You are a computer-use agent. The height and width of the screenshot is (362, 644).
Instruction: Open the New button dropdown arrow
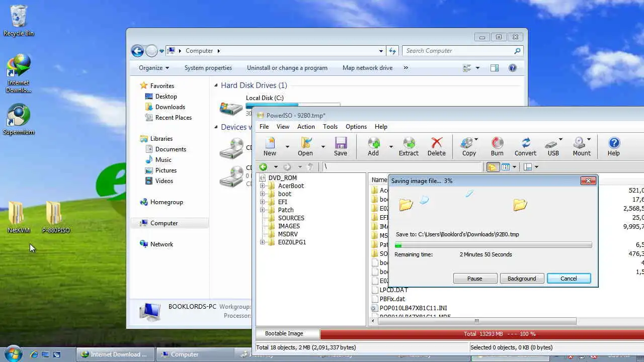[x=287, y=147]
